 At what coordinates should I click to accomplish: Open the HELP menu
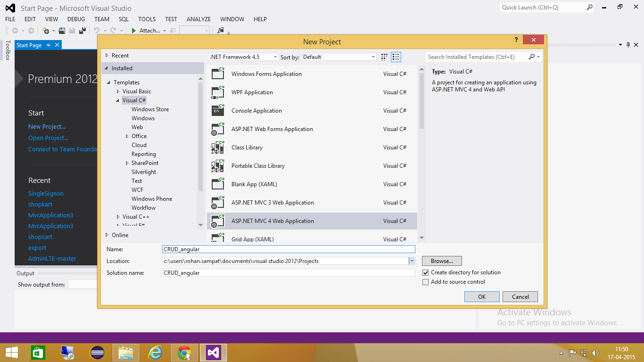point(260,19)
